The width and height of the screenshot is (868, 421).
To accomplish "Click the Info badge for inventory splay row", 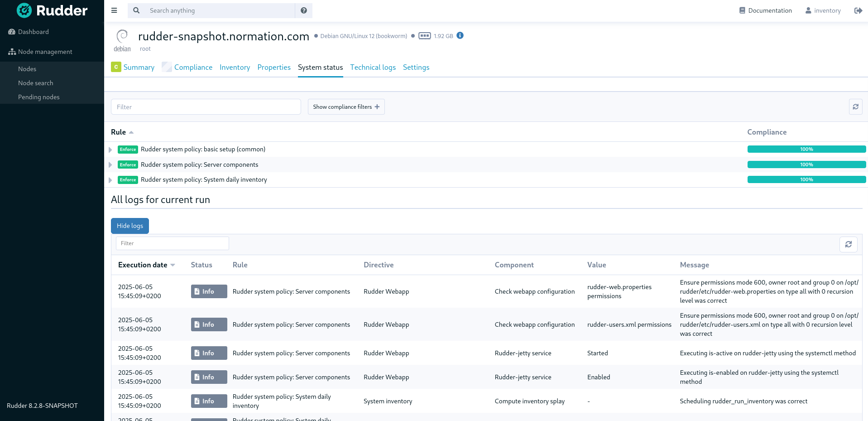I will click(209, 401).
